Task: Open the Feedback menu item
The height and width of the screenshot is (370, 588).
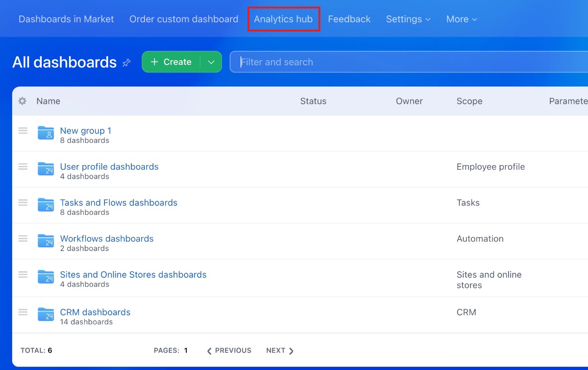Action: point(349,19)
